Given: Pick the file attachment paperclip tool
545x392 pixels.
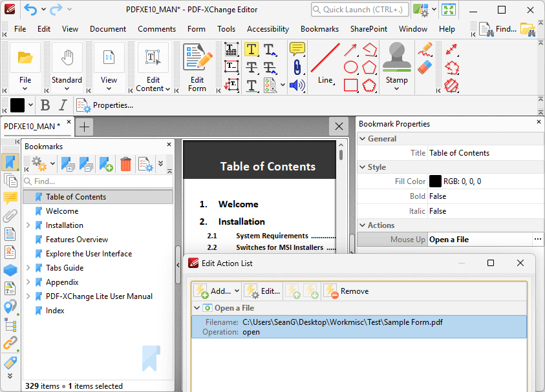Looking at the screenshot, I should click(x=297, y=67).
